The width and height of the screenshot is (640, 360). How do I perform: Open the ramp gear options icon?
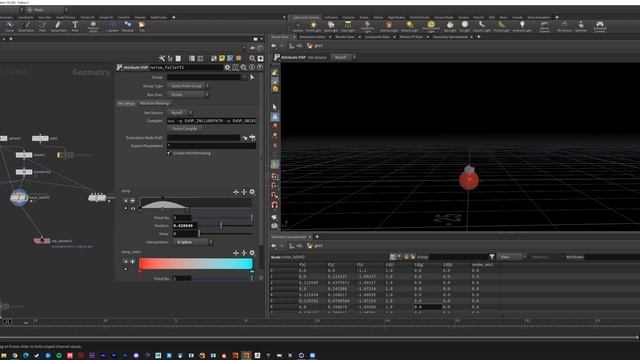(252, 192)
